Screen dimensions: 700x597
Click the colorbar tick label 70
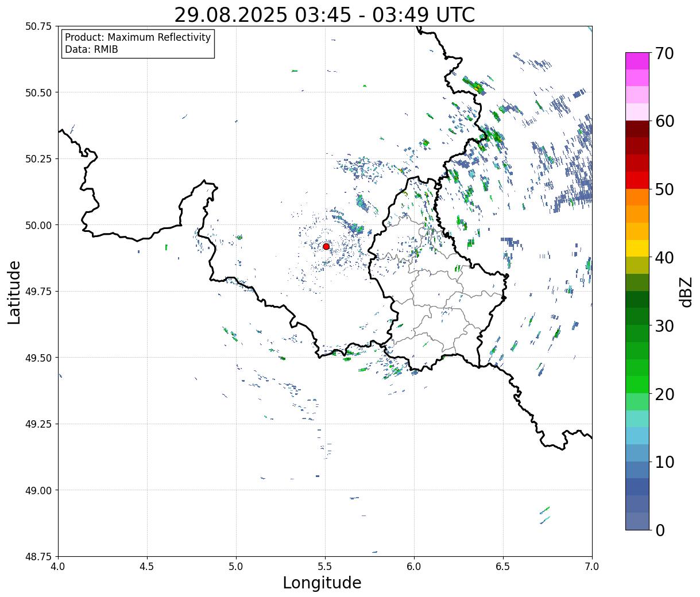pos(664,53)
